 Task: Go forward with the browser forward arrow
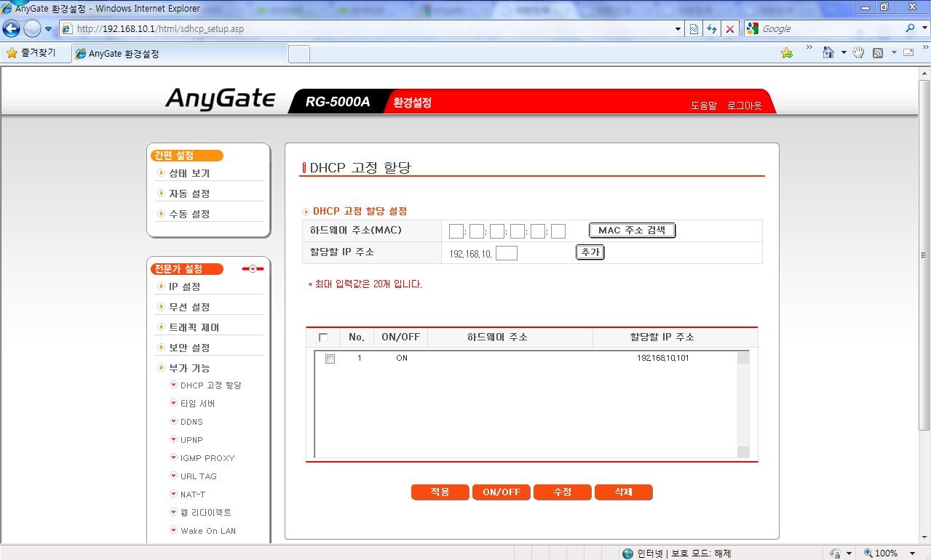pos(32,29)
